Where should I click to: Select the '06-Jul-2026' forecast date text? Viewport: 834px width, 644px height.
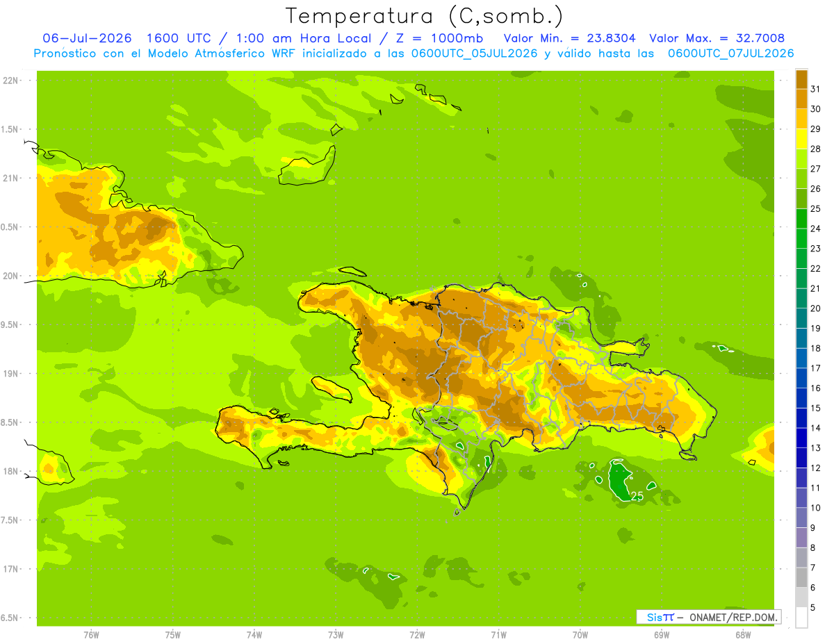(87, 38)
